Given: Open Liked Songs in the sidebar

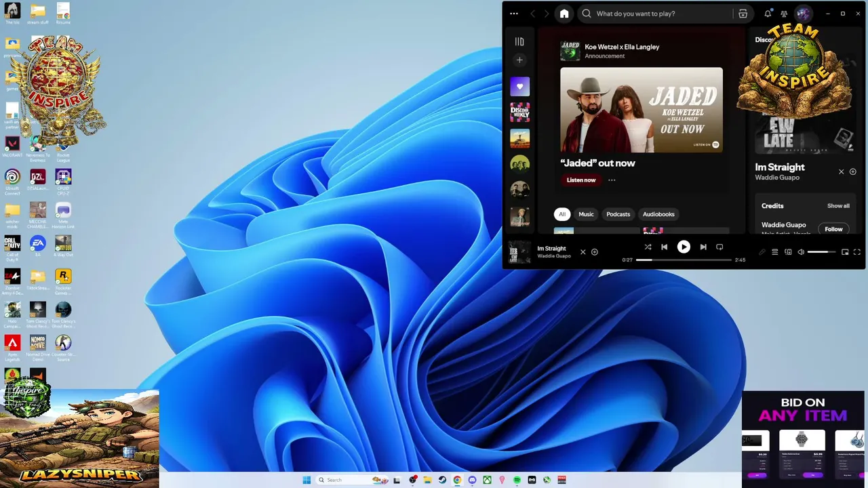Looking at the screenshot, I should click(519, 86).
